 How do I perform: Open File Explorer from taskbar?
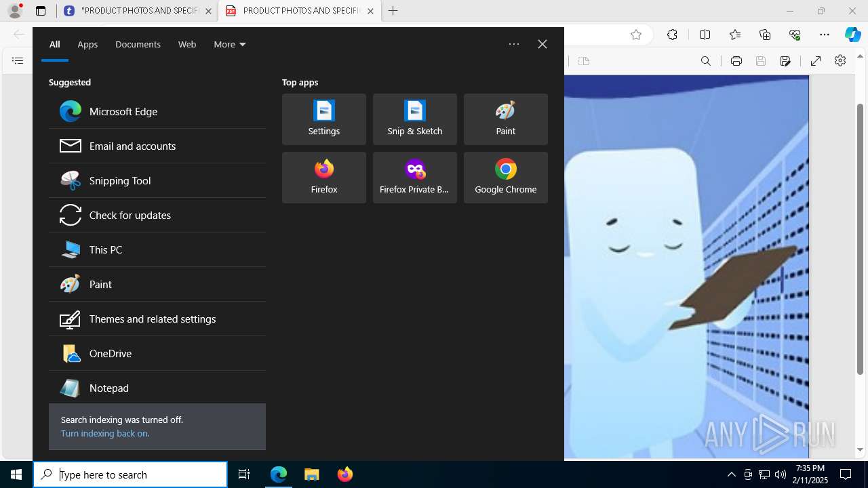[x=312, y=474]
